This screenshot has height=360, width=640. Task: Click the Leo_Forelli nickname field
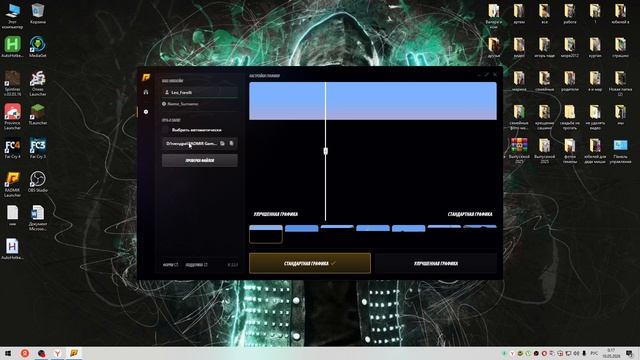point(200,93)
